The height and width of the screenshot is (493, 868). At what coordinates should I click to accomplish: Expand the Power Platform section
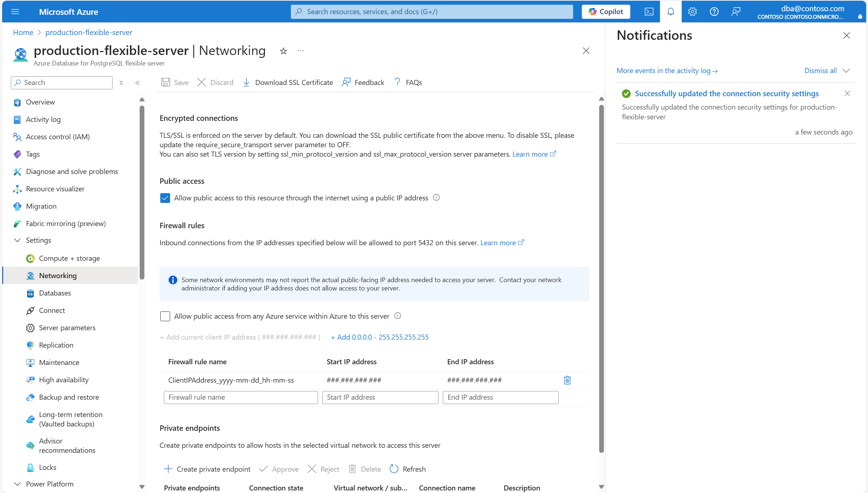click(x=17, y=484)
